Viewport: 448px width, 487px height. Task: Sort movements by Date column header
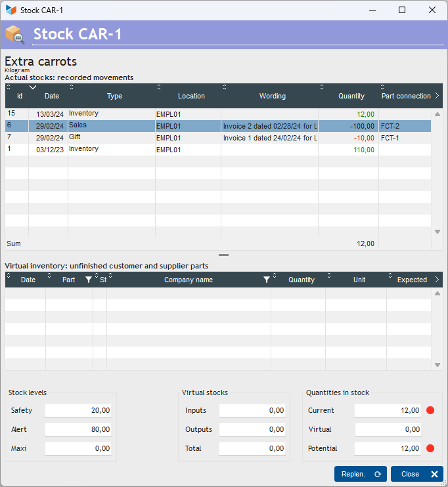pos(51,96)
